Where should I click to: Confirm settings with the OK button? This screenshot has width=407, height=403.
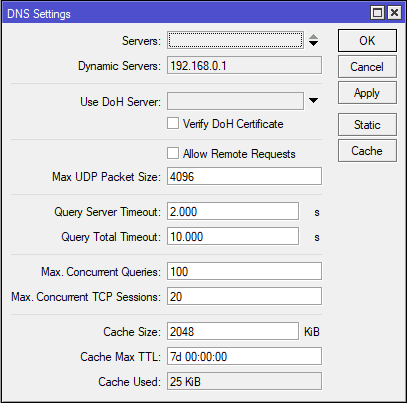pos(367,41)
